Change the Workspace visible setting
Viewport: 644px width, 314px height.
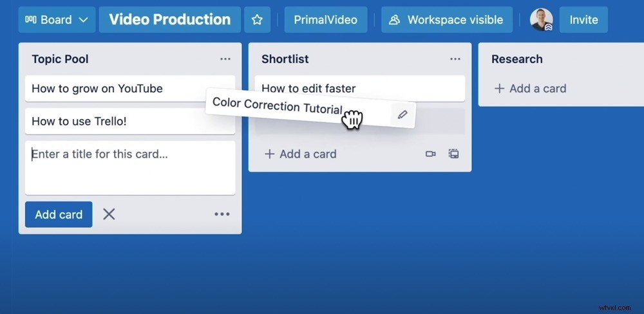click(447, 20)
